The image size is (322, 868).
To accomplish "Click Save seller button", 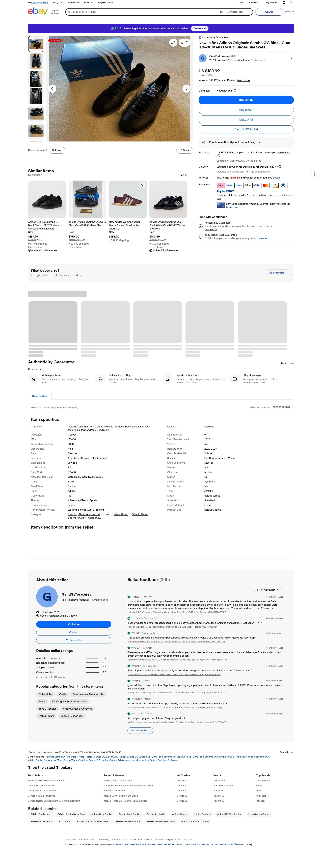I will pos(74,640).
